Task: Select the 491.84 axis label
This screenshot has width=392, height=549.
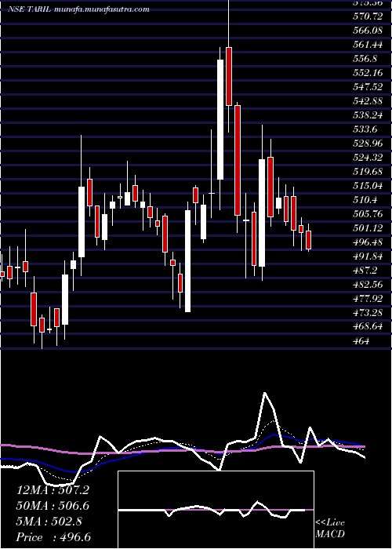Action: pos(367,256)
